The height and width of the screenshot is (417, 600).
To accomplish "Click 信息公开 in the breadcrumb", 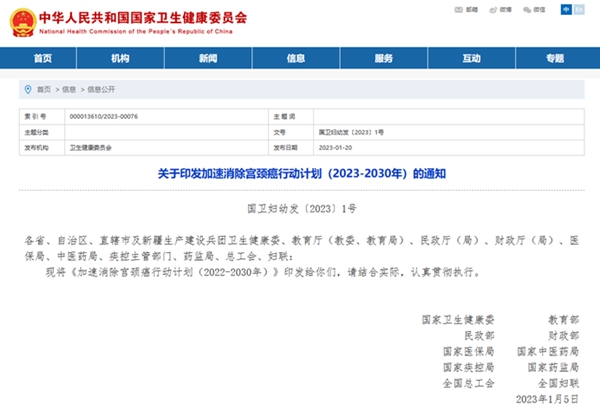I will (101, 89).
